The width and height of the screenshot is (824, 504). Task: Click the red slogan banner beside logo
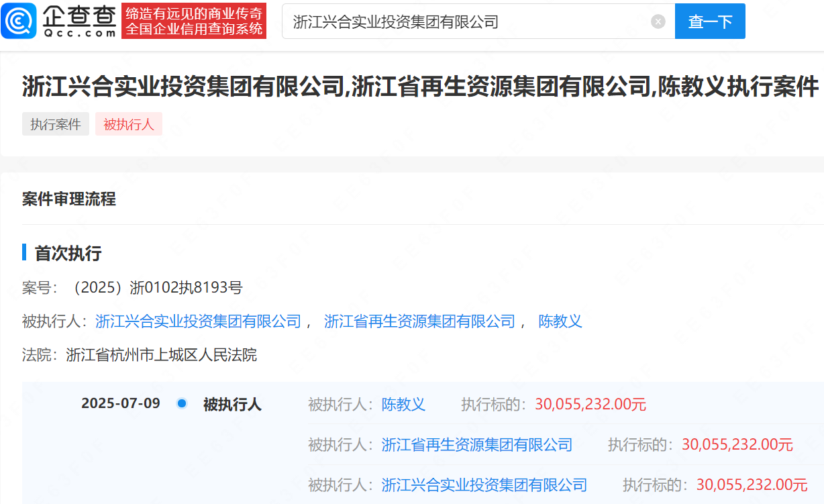tap(194, 21)
